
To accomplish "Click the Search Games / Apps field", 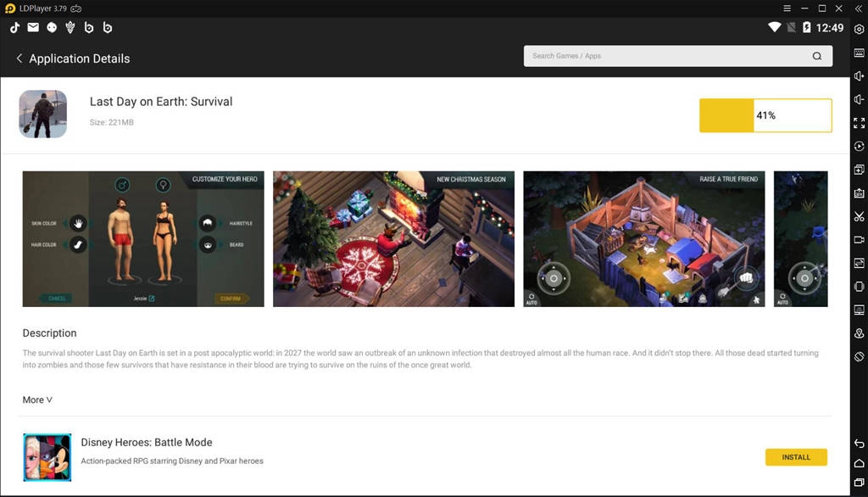I will (677, 56).
